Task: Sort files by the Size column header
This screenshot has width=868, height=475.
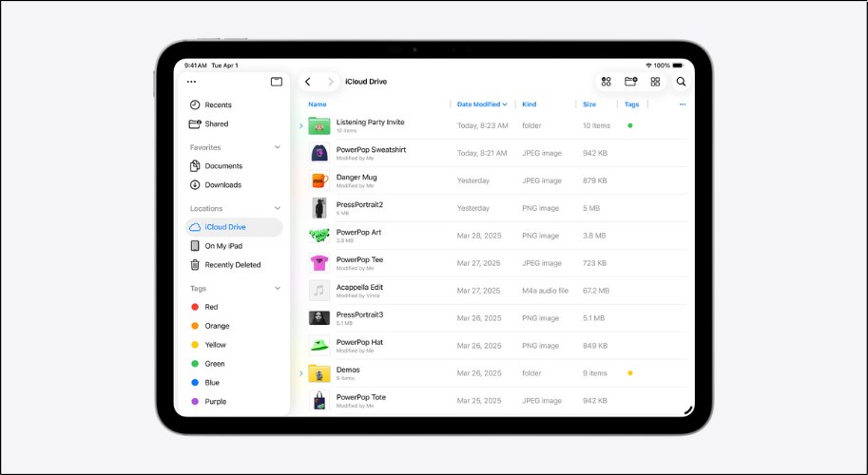Action: coord(589,104)
